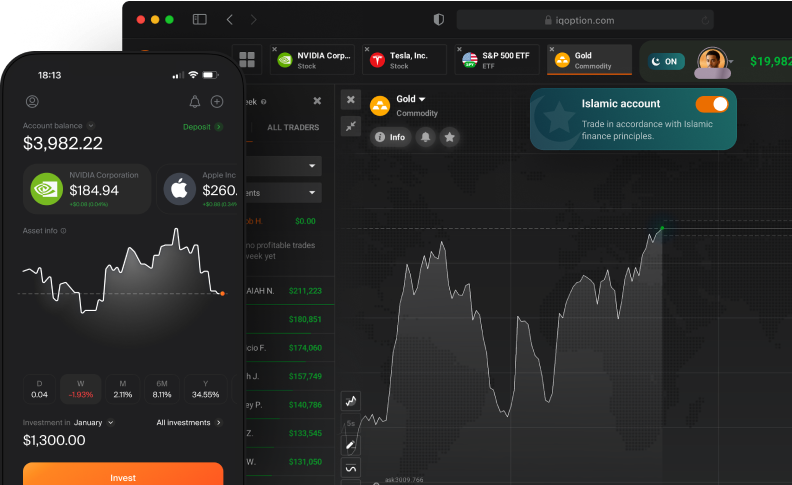Switch to the NVIDIA Corp Stock tab
792x485 pixels.
[x=313, y=60]
